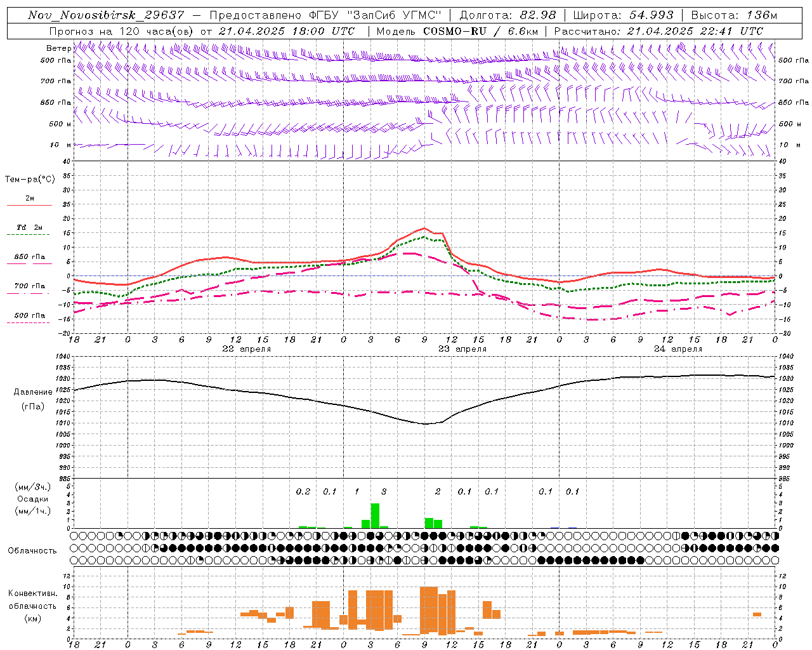This screenshot has height=650, width=812.
Task: Click the "Осадки" precipitation label
Action: [x=33, y=499]
